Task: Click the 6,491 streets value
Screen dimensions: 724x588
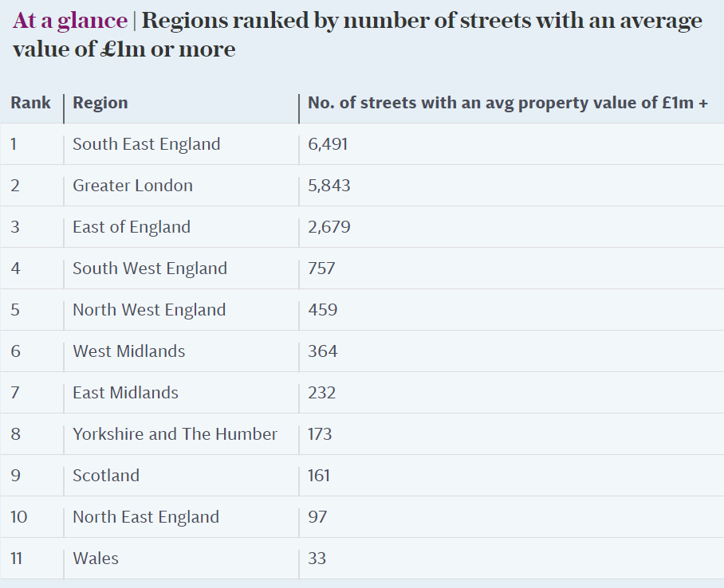Action: point(328,144)
